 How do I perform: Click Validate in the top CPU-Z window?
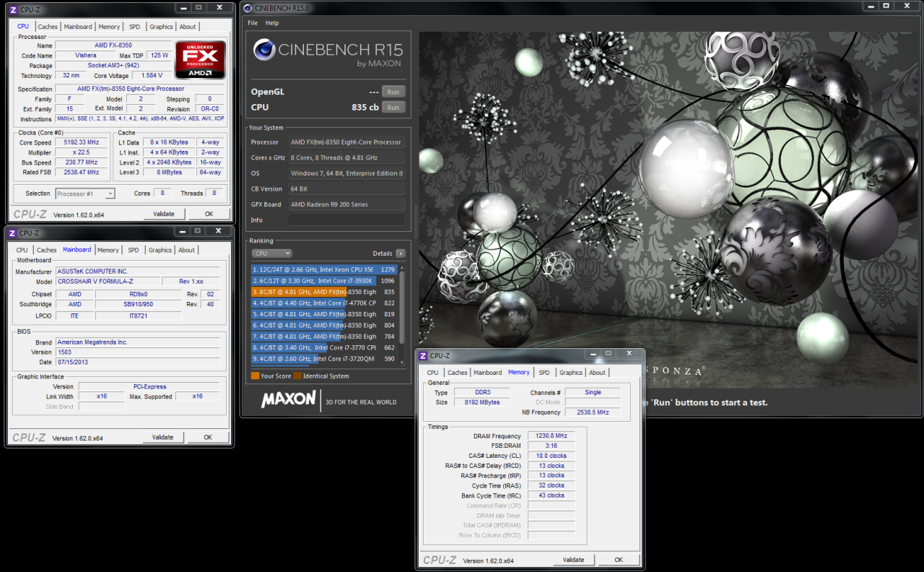click(x=164, y=214)
